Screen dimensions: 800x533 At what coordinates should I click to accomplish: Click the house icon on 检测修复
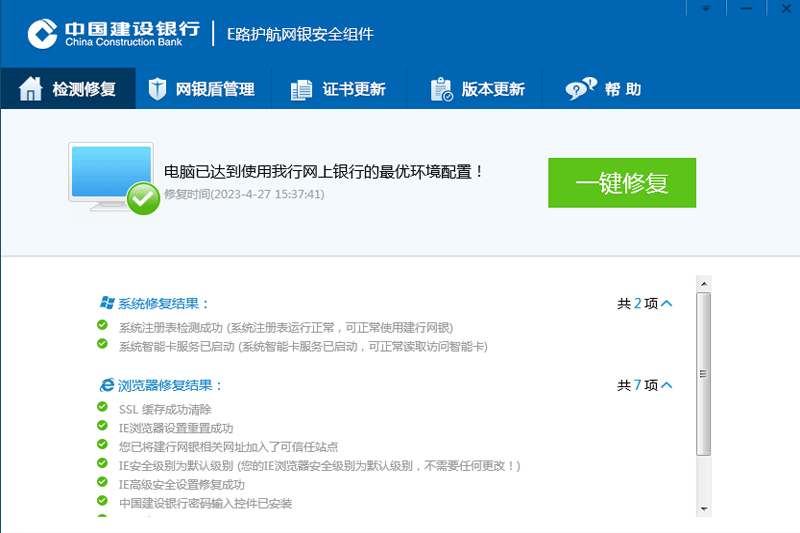tap(31, 89)
